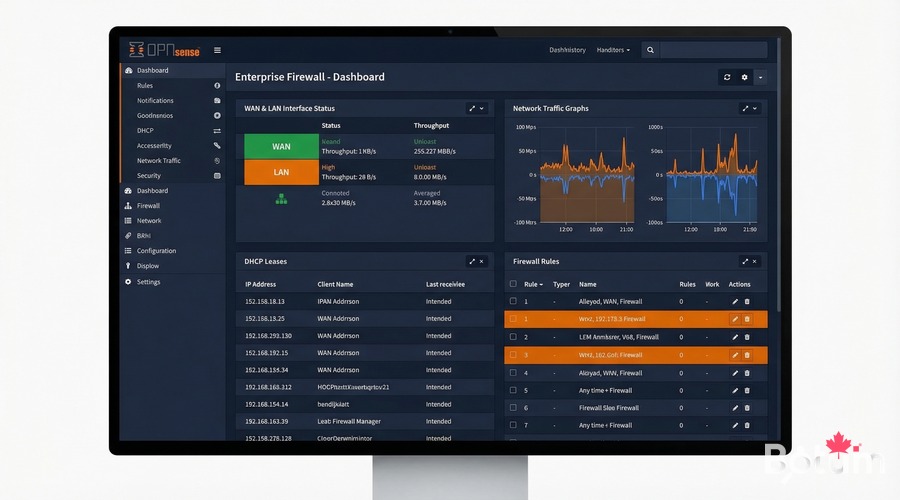Toggle the select-all checkbox in Firewall Rules header
Viewport: 900px width, 500px height.
[513, 284]
